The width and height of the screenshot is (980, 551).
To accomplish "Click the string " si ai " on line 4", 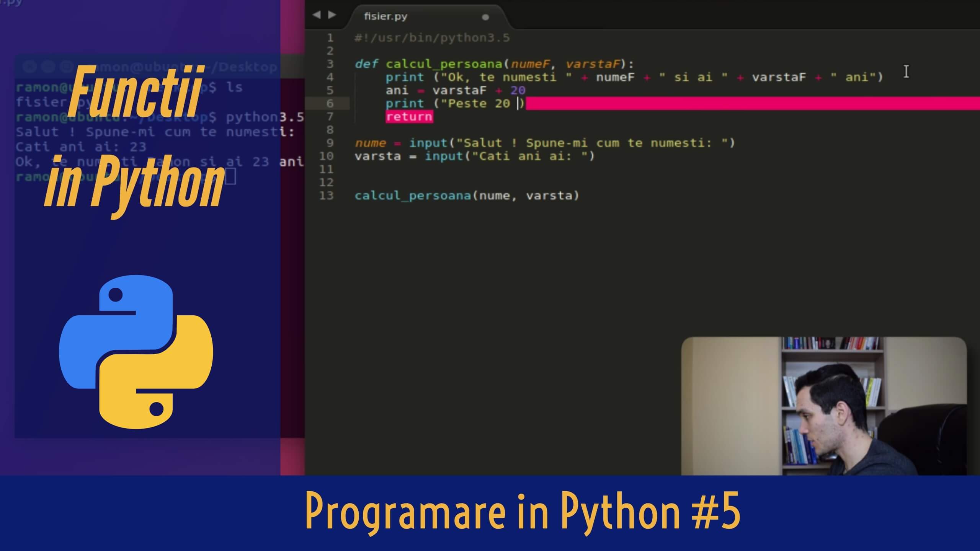I will click(x=693, y=77).
